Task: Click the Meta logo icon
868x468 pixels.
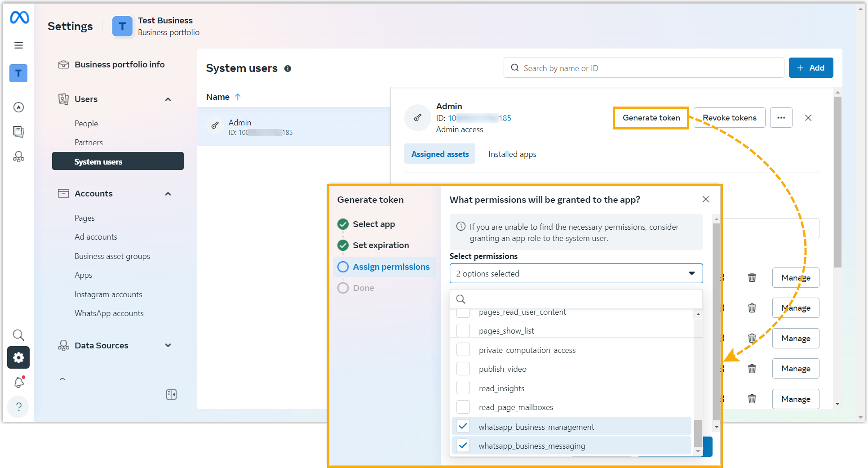Action: coord(19,18)
